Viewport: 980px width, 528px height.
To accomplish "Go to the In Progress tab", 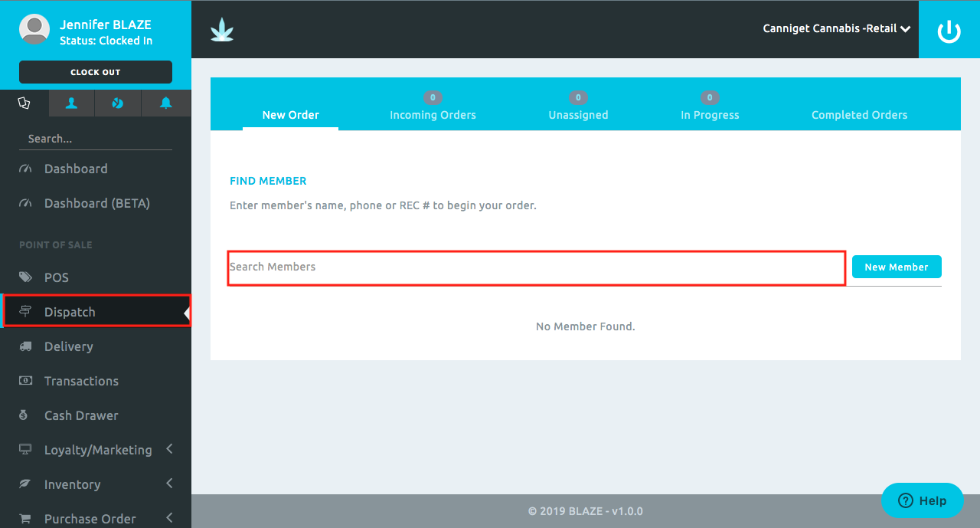I will point(710,115).
